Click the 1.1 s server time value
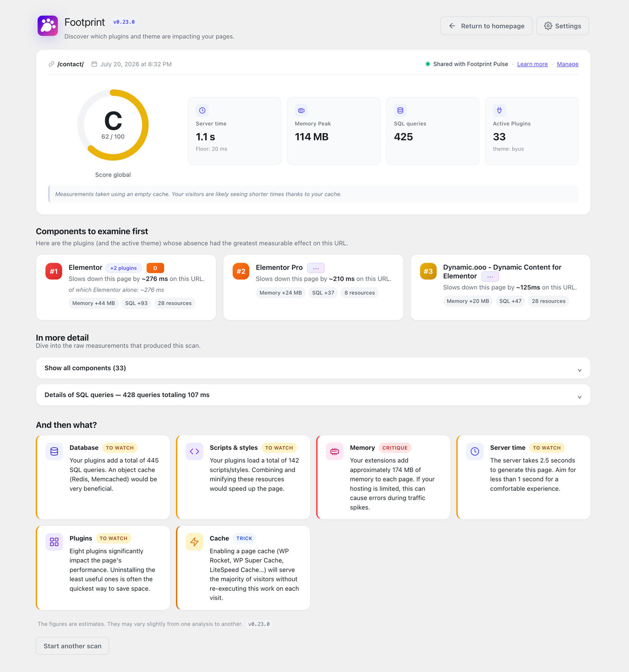Viewport: 629px width, 672px height. [x=205, y=137]
